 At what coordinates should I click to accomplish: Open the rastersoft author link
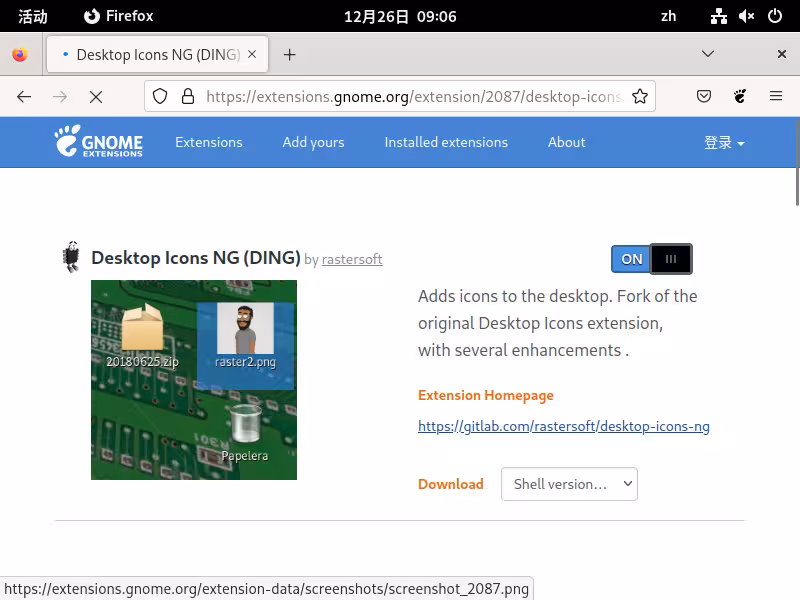click(x=352, y=259)
